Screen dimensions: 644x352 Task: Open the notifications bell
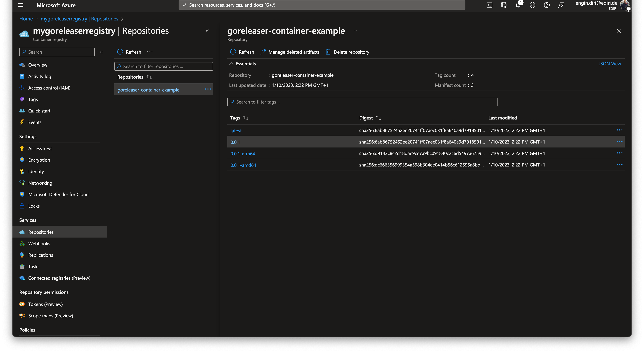point(518,5)
